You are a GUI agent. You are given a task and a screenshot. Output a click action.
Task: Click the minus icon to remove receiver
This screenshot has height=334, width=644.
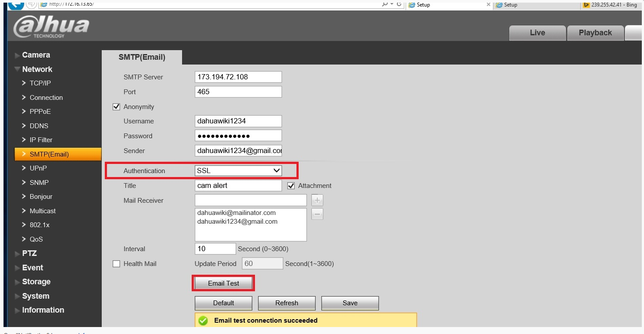click(317, 214)
